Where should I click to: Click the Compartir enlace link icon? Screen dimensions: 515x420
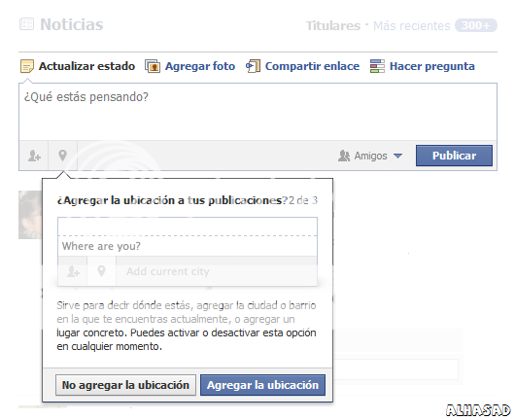pos(253,66)
